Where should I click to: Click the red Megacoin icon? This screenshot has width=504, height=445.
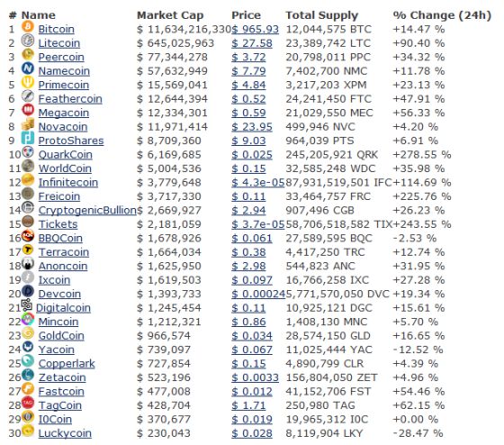pos(28,110)
